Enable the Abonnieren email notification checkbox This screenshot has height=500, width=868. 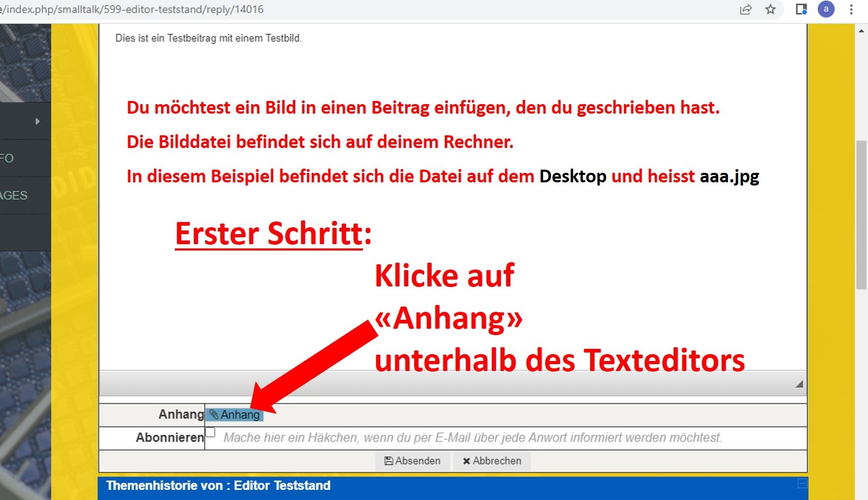coord(211,433)
